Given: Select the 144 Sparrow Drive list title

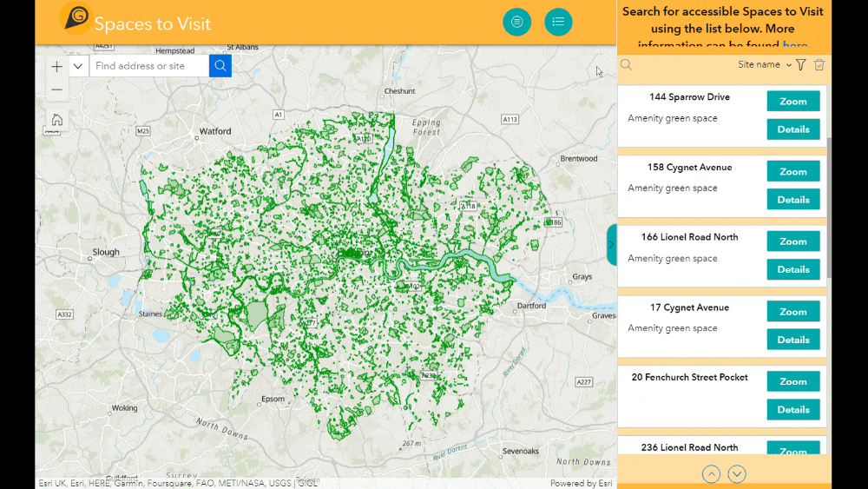Looking at the screenshot, I should tap(690, 97).
